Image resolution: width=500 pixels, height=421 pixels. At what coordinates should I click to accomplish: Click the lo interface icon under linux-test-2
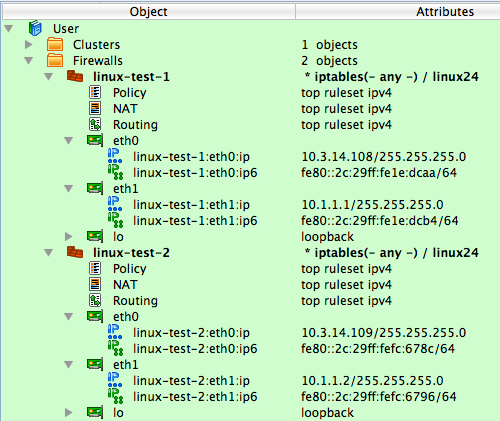click(95, 412)
